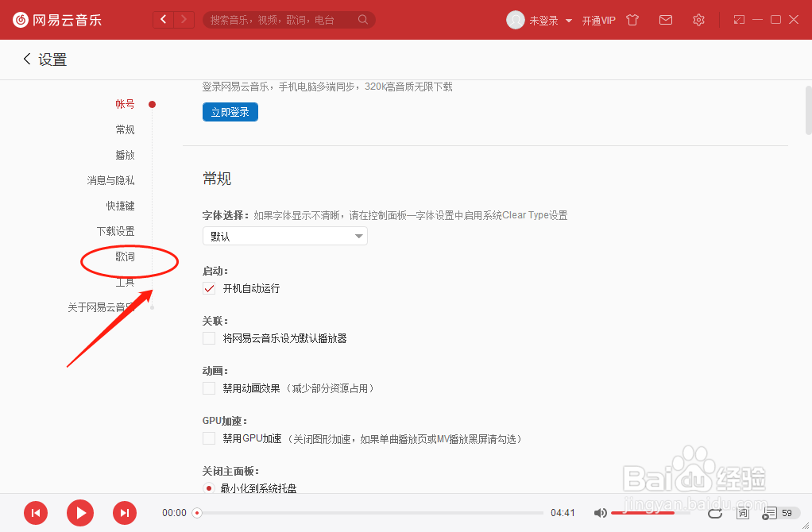This screenshot has height=532, width=812.
Task: Click the 网易云音乐 logo icon
Action: pyautogui.click(x=20, y=19)
